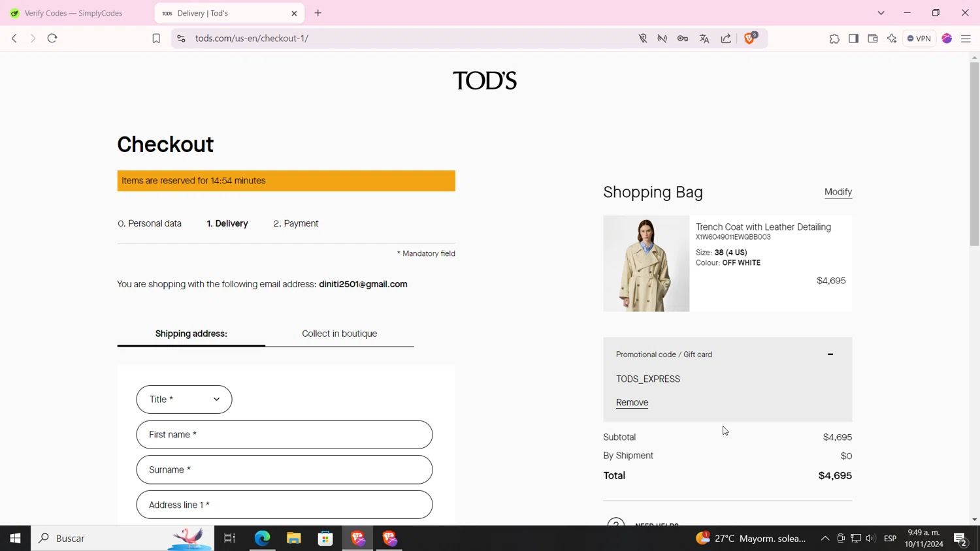
Task: Open Windows Task View
Action: click(229, 539)
